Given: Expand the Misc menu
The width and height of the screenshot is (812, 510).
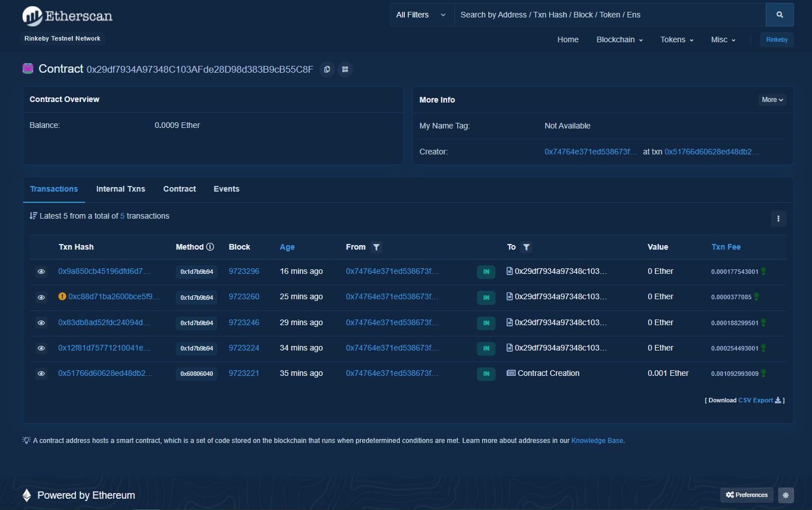Looking at the screenshot, I should click(723, 39).
